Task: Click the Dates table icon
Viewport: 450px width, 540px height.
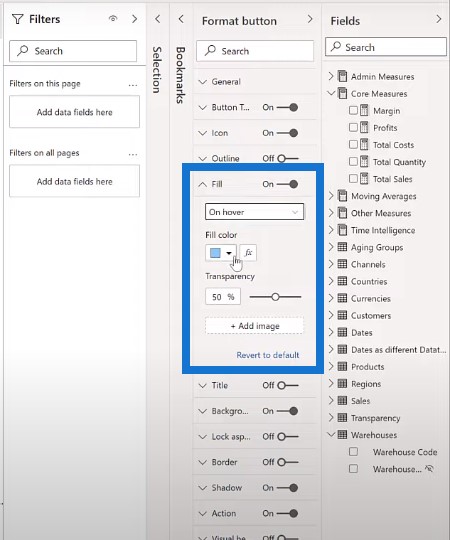Action: click(342, 332)
